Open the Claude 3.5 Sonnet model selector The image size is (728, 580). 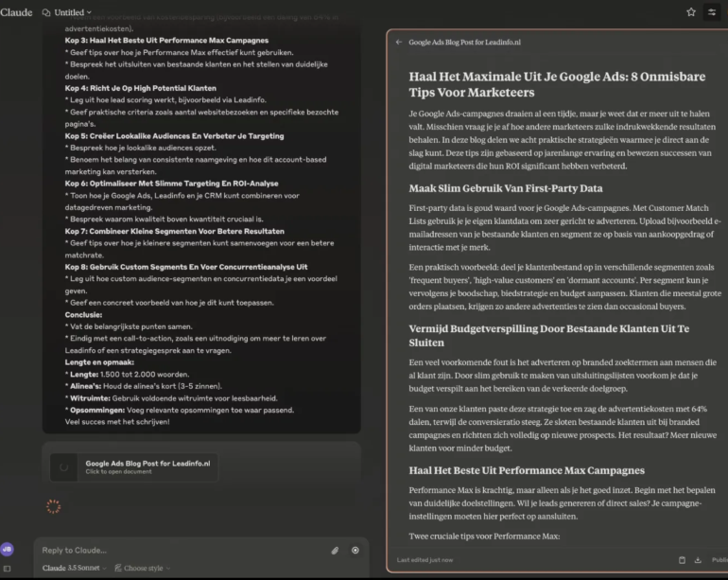pyautogui.click(x=75, y=568)
